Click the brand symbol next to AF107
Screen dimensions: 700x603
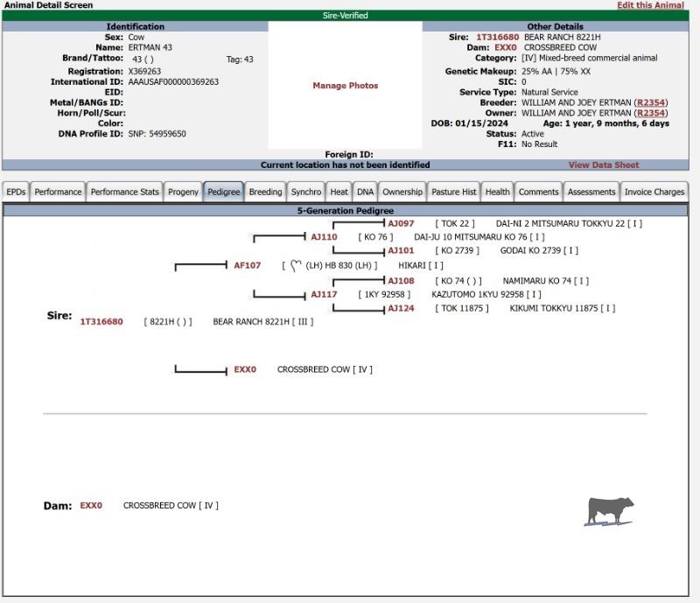[x=296, y=265]
